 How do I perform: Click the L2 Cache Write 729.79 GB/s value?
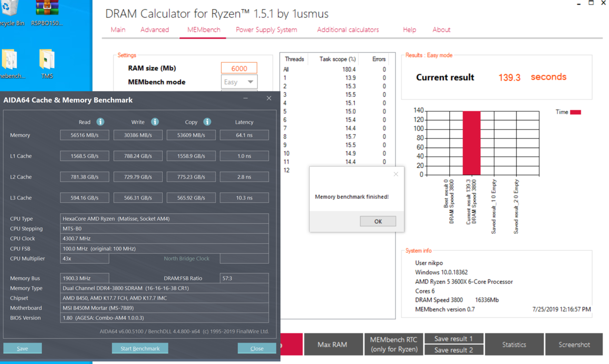pos(138,177)
